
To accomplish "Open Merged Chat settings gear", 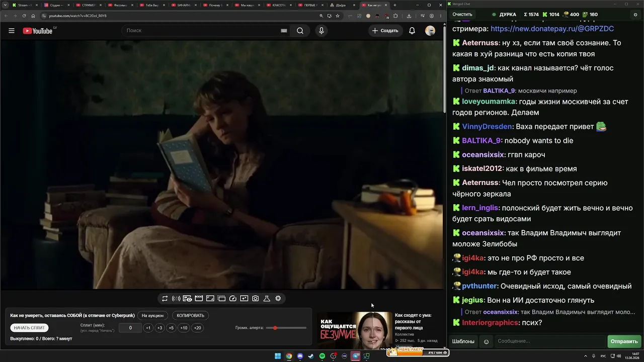I will click(636, 15).
